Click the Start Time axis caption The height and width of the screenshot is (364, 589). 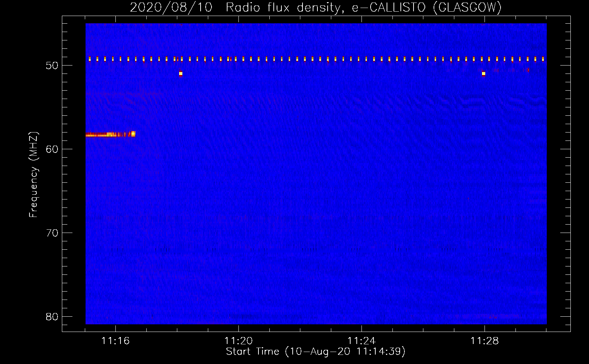click(316, 352)
